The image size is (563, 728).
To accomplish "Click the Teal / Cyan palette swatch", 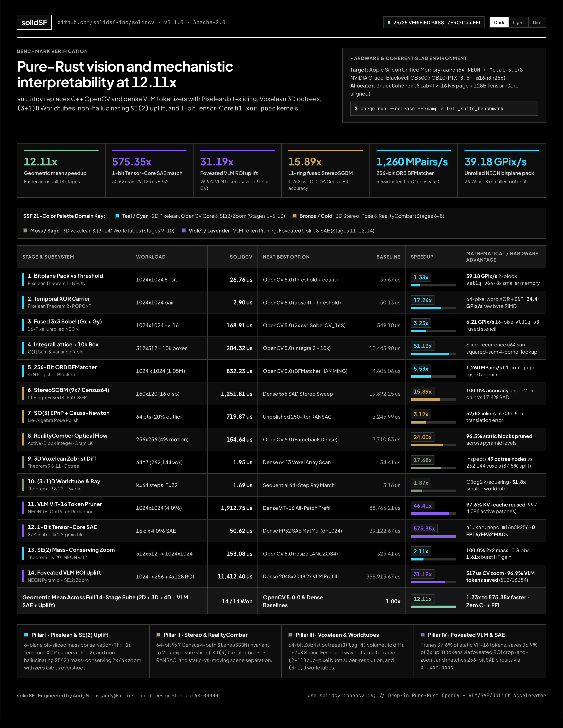I will click(x=117, y=216).
